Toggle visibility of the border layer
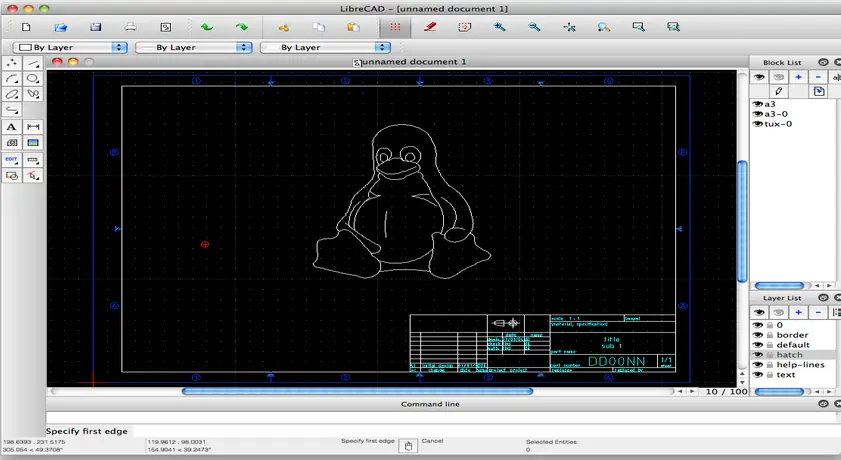The width and height of the screenshot is (841, 460). (x=757, y=335)
